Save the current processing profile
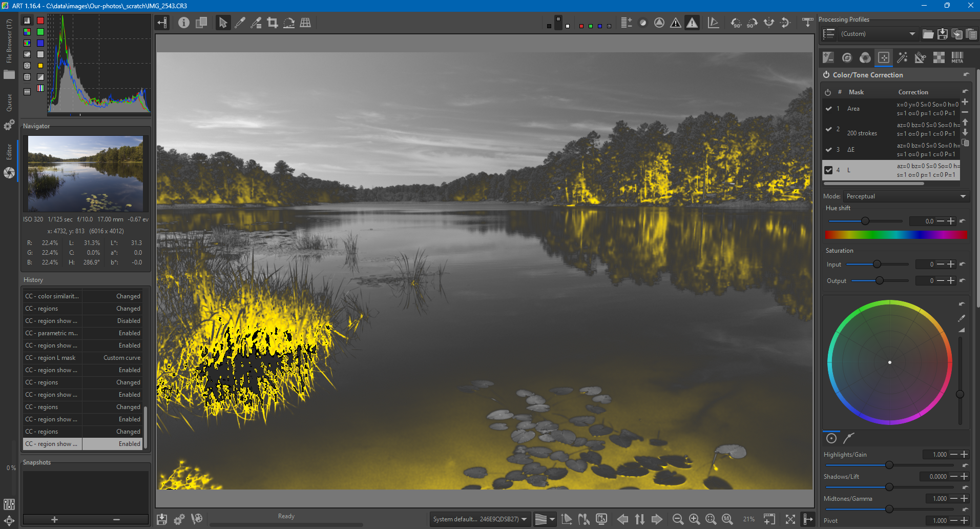The width and height of the screenshot is (980, 529). tap(942, 34)
